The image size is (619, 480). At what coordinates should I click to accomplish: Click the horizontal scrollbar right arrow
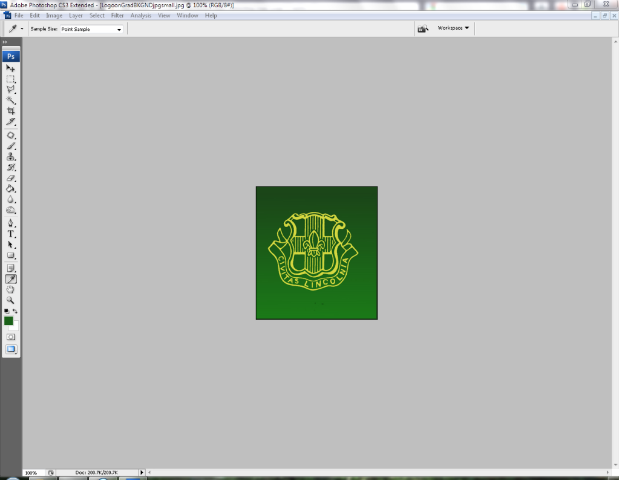[608, 472]
